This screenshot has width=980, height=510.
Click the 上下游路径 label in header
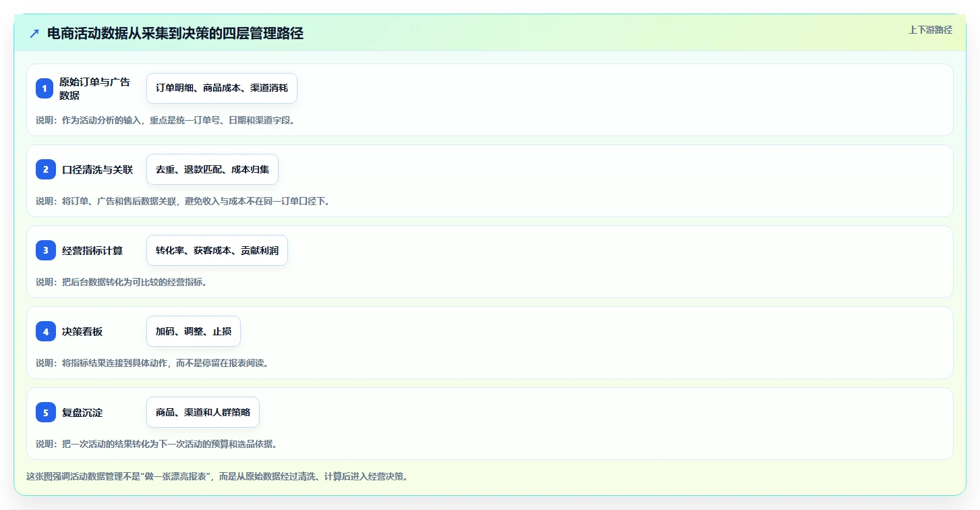tap(930, 30)
